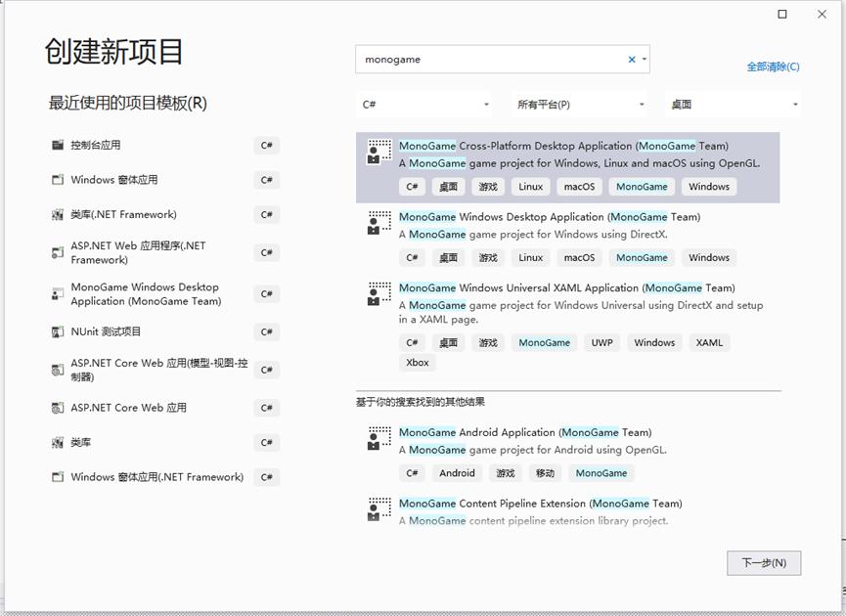Click in the monogame search box
The height and width of the screenshot is (616, 846).
(x=489, y=60)
